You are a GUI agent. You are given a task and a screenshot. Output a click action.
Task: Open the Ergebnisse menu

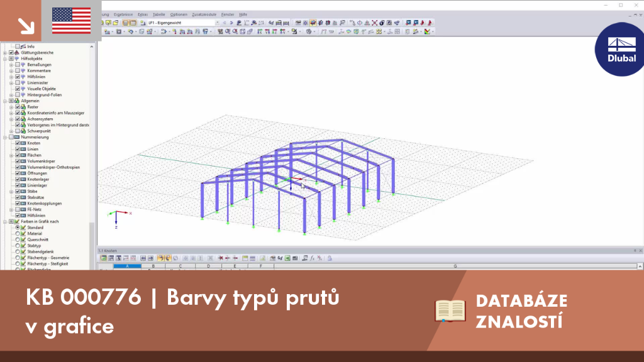point(123,14)
